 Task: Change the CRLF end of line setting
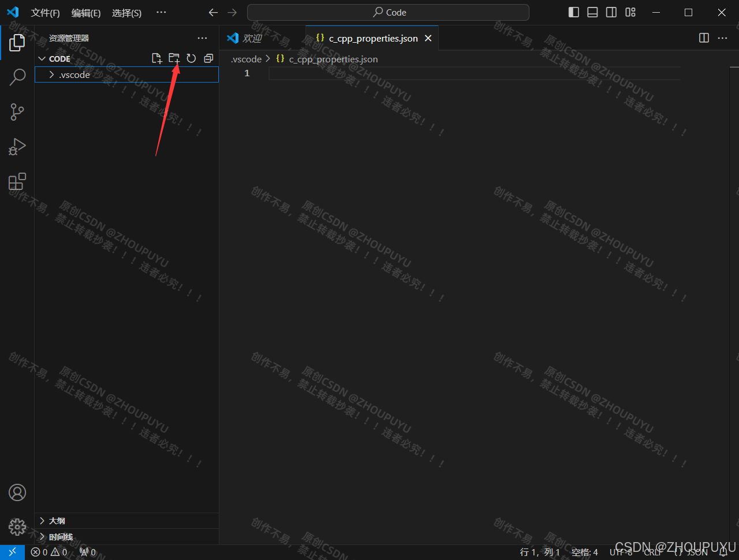click(x=653, y=552)
